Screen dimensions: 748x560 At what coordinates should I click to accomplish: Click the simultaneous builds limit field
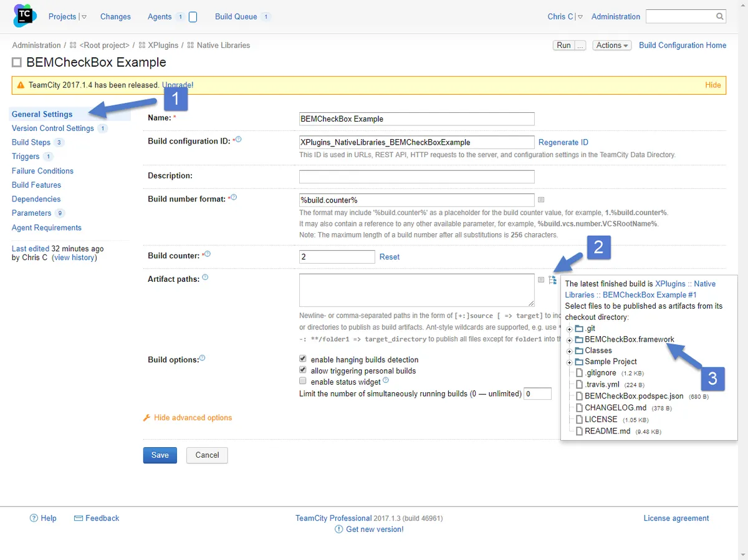pos(537,393)
